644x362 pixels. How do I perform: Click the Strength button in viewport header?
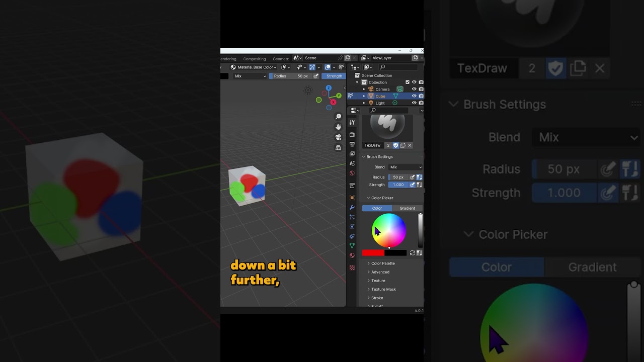pyautogui.click(x=334, y=76)
